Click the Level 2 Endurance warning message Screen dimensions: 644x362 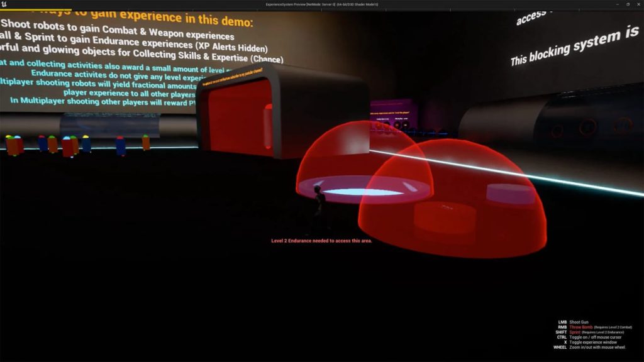[321, 241]
